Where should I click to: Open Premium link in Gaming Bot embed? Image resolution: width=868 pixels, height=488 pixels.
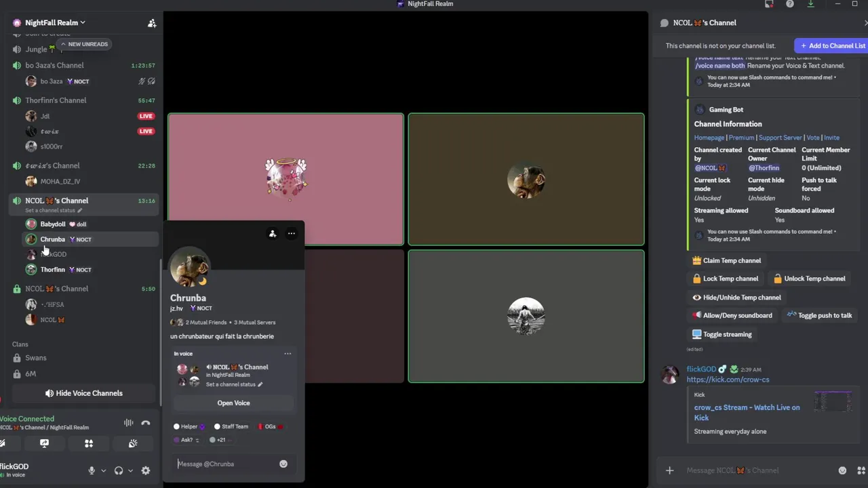(x=741, y=138)
